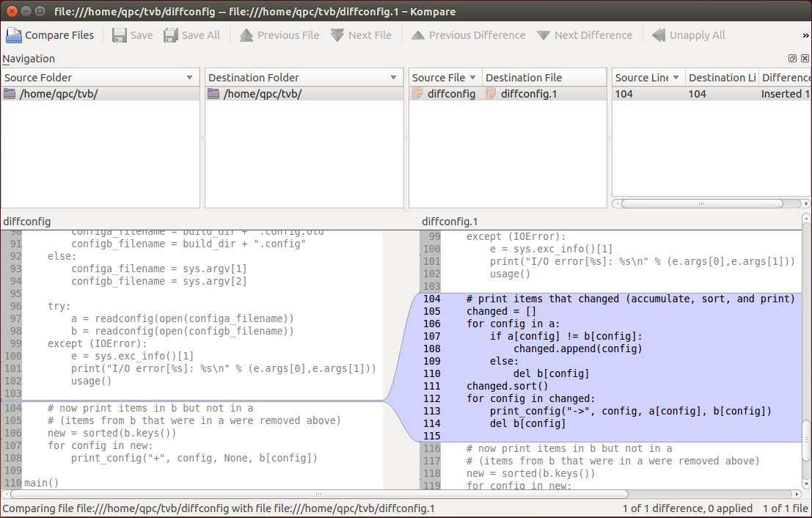
Task: Select the diffconfig file row
Action: pyautogui.click(x=445, y=94)
